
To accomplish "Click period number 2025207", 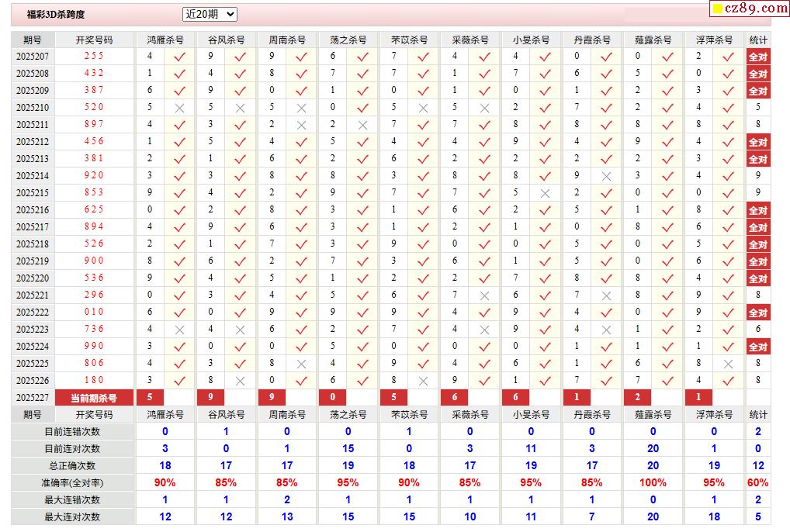I will click(x=33, y=57).
